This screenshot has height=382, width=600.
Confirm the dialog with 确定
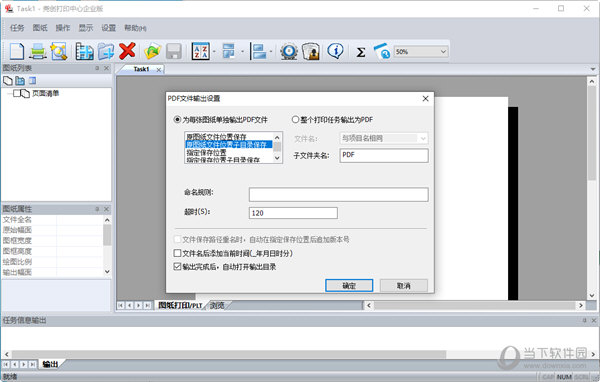pyautogui.click(x=349, y=286)
